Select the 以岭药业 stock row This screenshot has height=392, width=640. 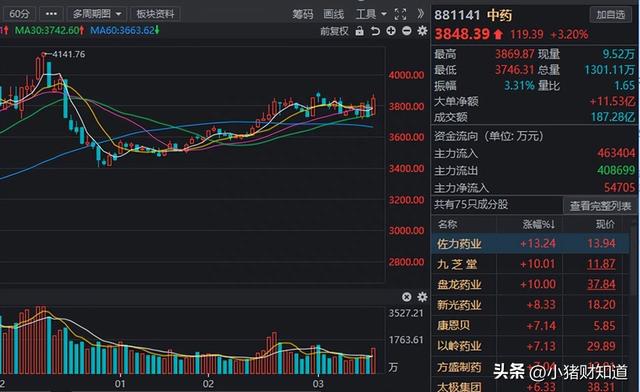[530, 346]
